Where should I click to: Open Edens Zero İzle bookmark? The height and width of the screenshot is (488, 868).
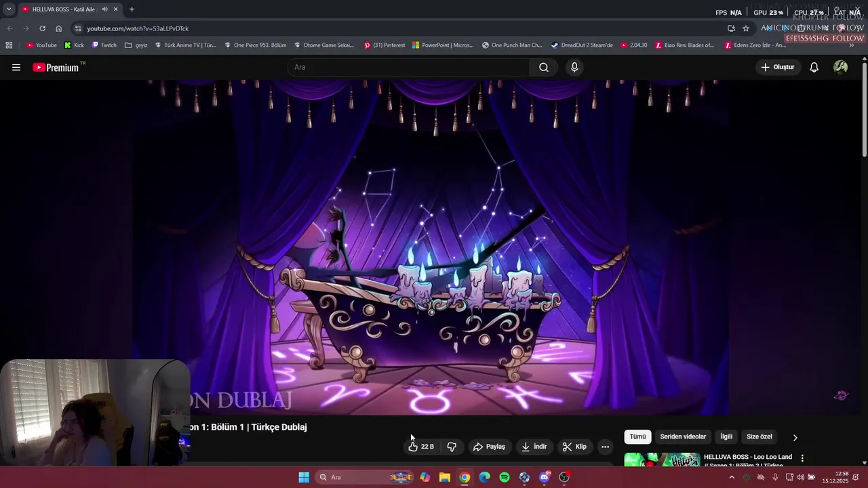[755, 45]
